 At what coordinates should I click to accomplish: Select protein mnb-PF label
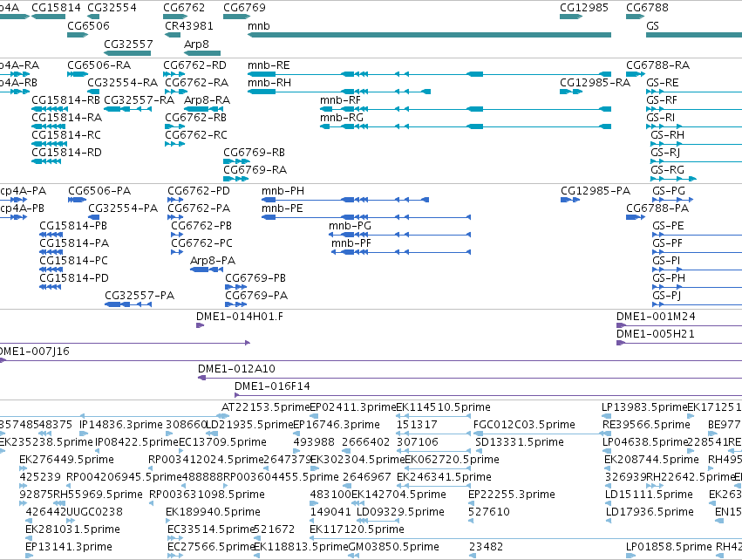point(351,243)
